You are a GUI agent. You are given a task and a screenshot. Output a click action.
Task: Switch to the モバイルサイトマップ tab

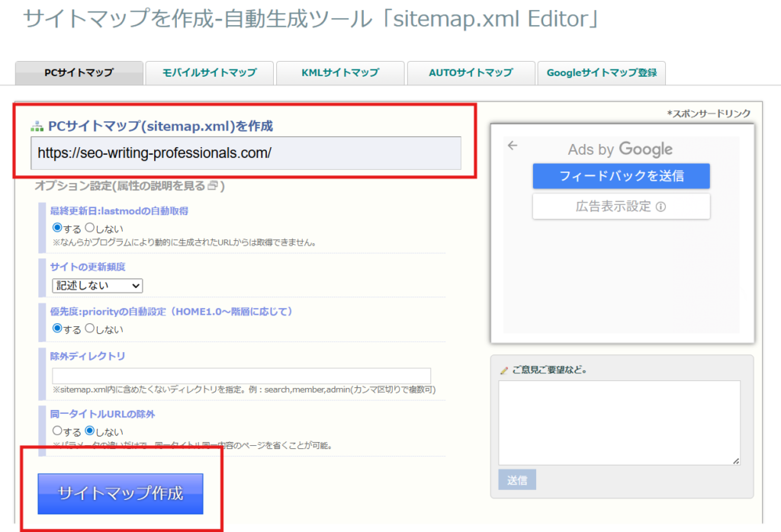pyautogui.click(x=210, y=73)
